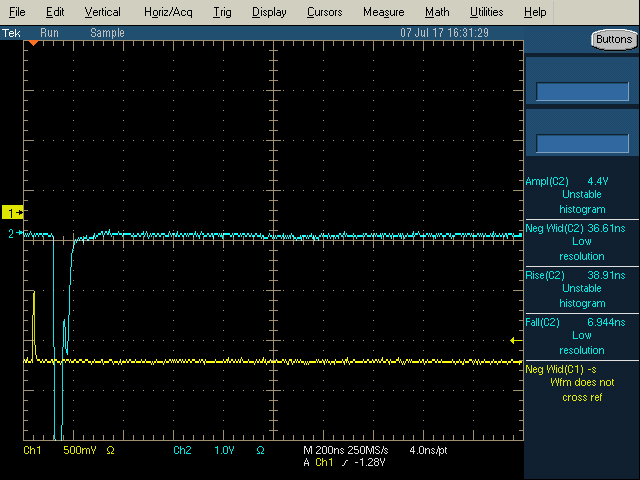The height and width of the screenshot is (480, 640).
Task: Click the lower blank side-panel button
Action: coord(582,143)
